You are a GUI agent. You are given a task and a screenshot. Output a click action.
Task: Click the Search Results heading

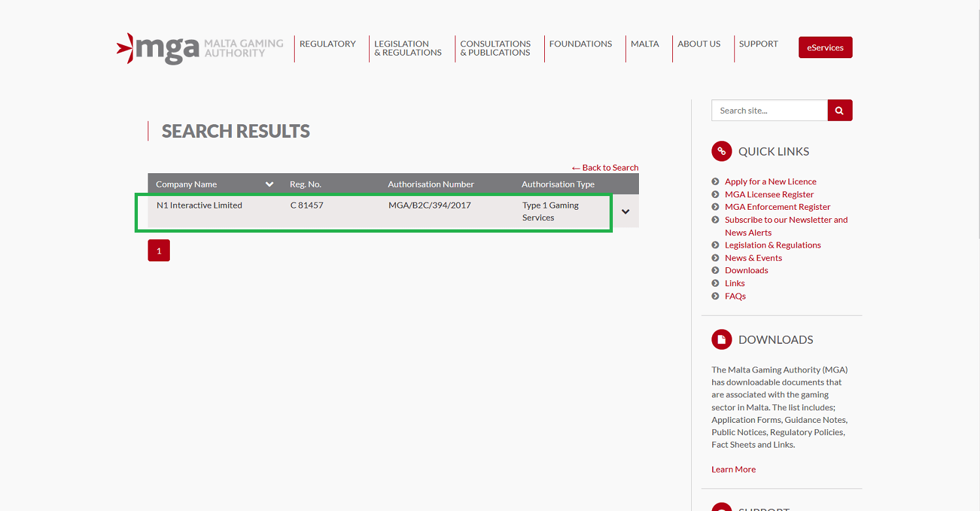236,131
